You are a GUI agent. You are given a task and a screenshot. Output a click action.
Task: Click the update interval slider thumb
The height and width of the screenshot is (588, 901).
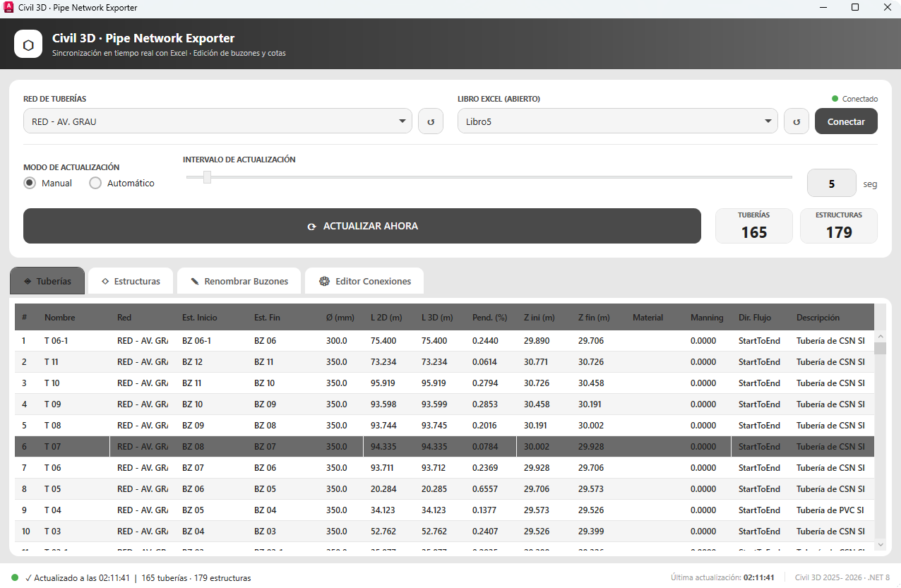pyautogui.click(x=207, y=177)
